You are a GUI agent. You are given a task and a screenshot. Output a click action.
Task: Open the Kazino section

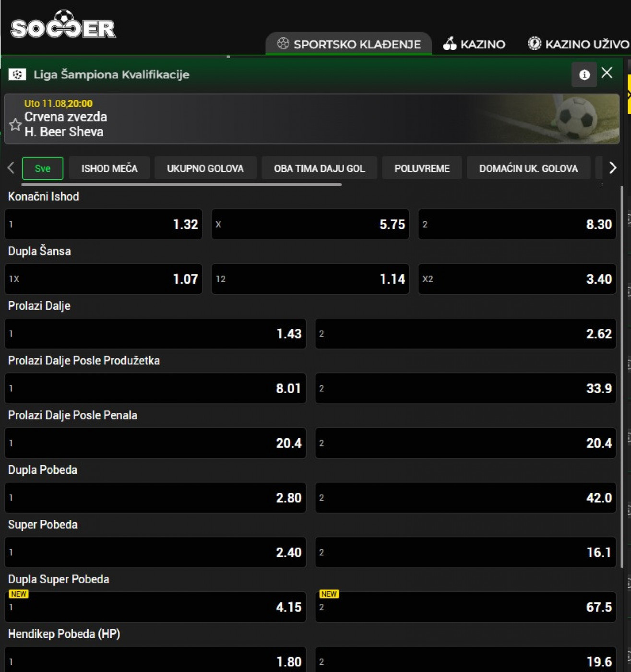(474, 44)
